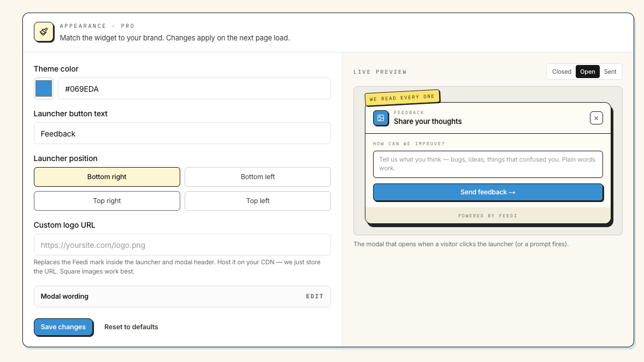Viewport: 644px width, 362px height.
Task: Click the Launcher button text field
Action: 182,133
